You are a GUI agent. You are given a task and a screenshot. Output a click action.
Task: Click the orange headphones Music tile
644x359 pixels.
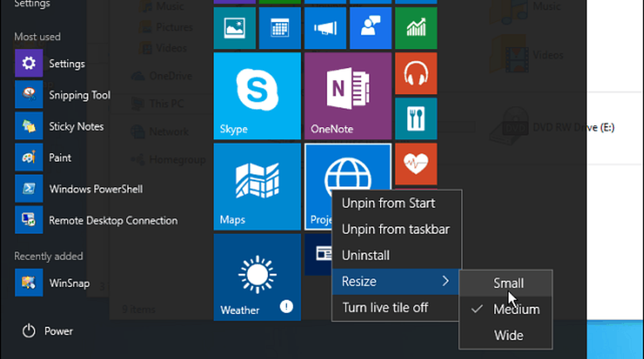click(x=415, y=73)
